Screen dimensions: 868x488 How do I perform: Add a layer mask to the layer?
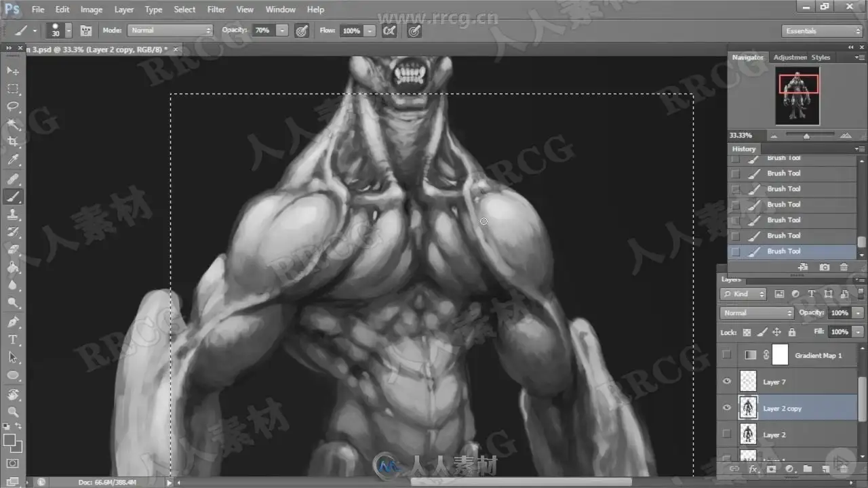[771, 468]
